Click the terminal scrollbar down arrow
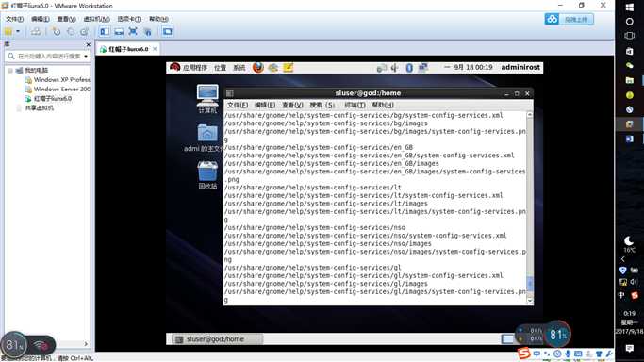Image resolution: width=644 pixels, height=362 pixels. tap(530, 301)
